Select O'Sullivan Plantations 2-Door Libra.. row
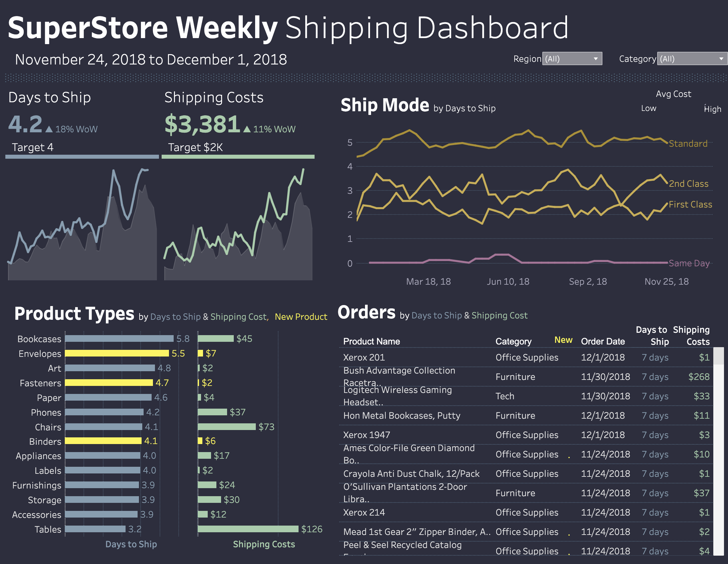Screen dimensions: 728x564 tap(526, 493)
